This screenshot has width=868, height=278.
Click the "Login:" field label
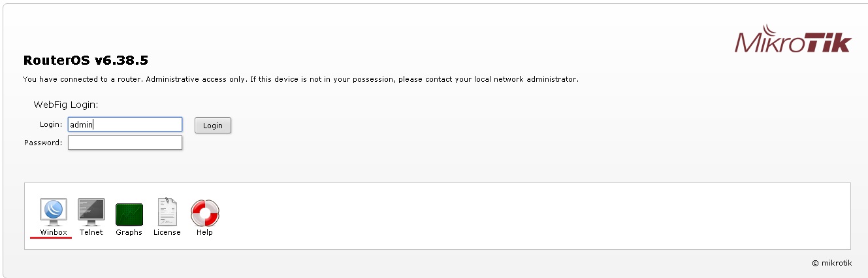[x=50, y=124]
